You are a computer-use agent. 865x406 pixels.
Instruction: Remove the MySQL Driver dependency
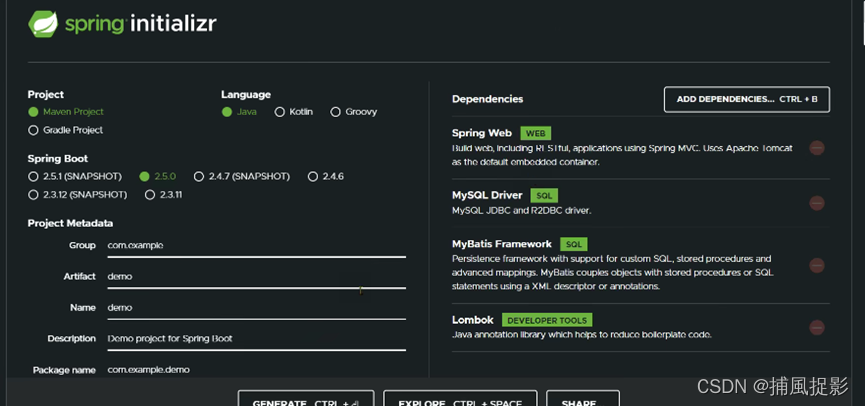click(816, 203)
